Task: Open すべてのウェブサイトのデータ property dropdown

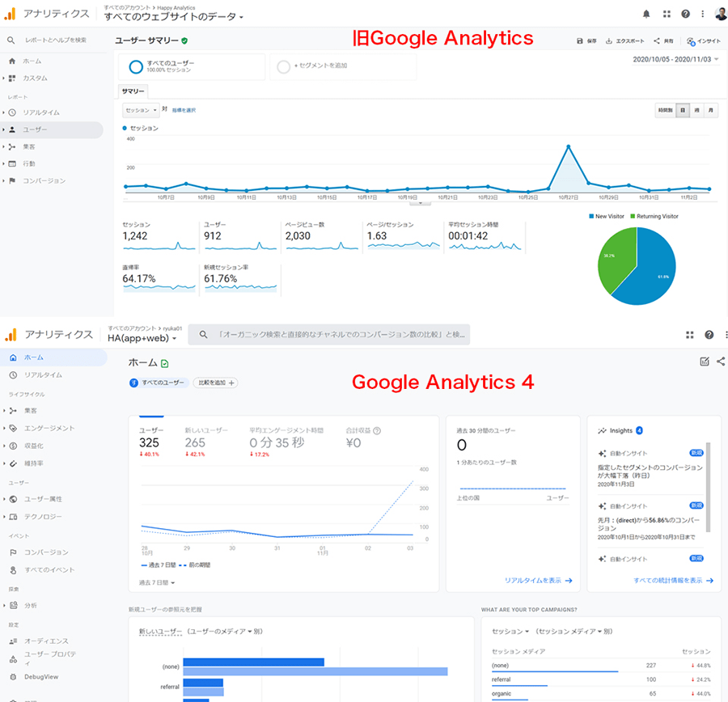Action: [174, 17]
